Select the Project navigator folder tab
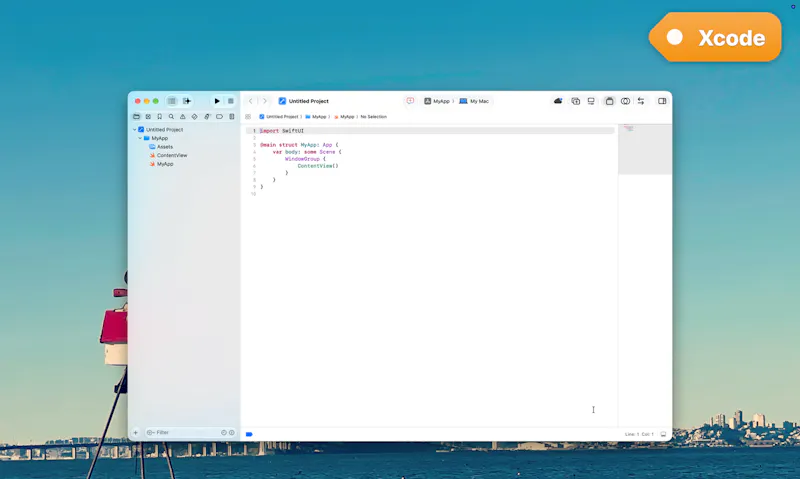 click(136, 117)
